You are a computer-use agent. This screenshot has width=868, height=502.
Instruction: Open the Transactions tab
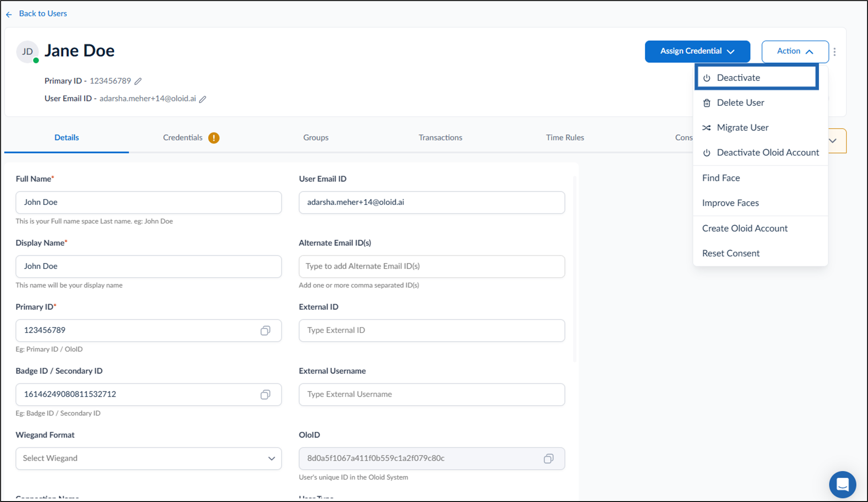pyautogui.click(x=440, y=137)
